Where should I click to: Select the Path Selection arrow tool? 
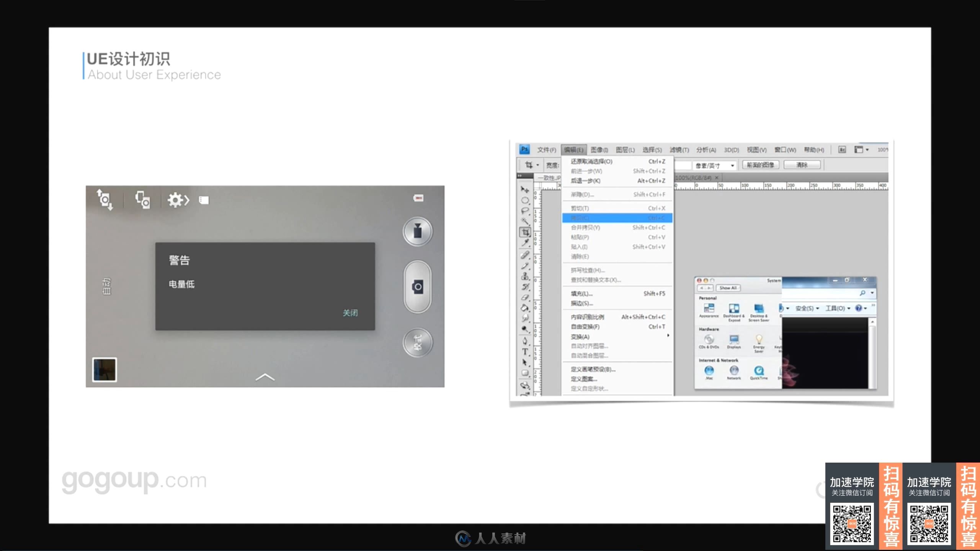pos(525,362)
